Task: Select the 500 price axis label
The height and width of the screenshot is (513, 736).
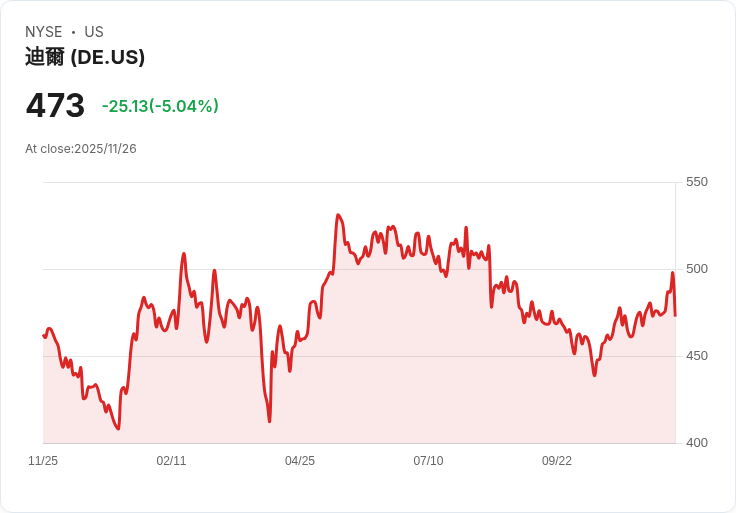Action: [696, 269]
